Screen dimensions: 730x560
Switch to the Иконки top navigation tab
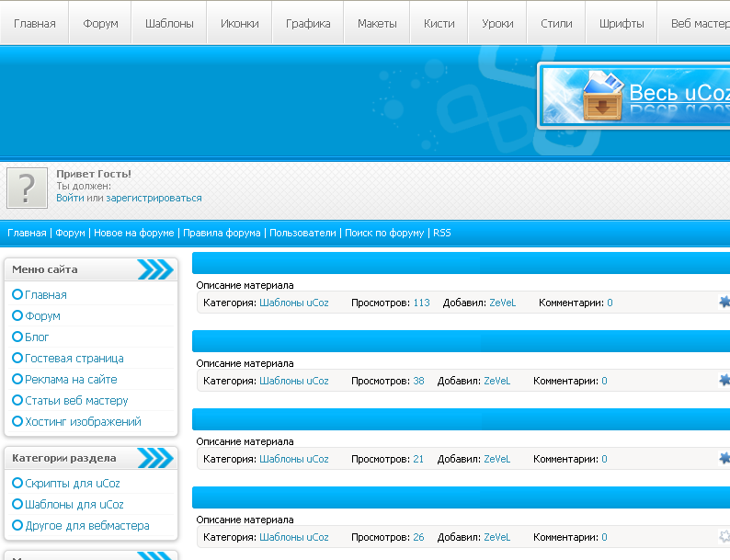click(239, 23)
